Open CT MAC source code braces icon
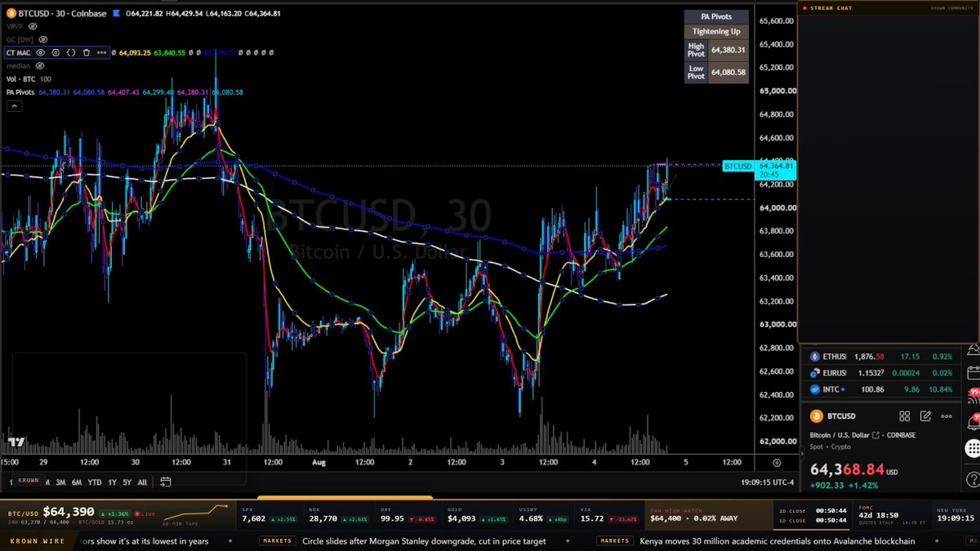The height and width of the screenshot is (551, 980). (x=71, y=52)
